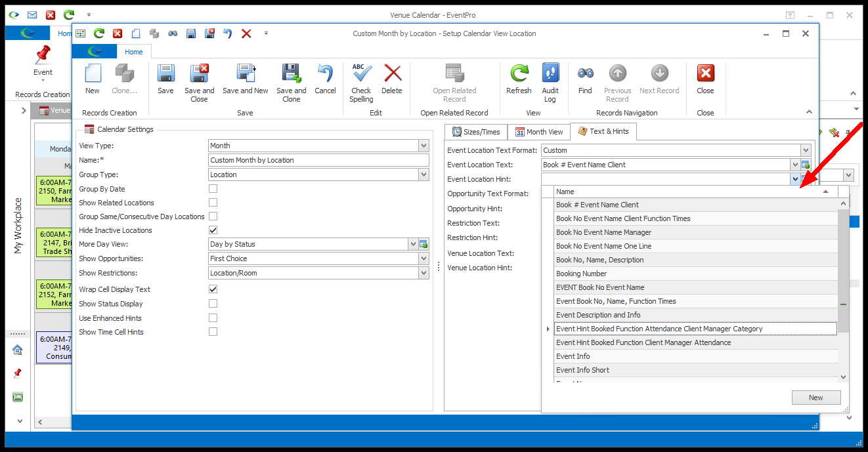Open the Audit Log
Image resolution: width=868 pixels, height=452 pixels.
coord(550,83)
